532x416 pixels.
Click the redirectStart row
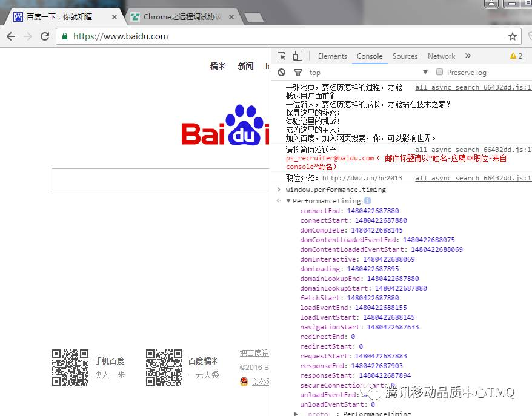pos(331,346)
